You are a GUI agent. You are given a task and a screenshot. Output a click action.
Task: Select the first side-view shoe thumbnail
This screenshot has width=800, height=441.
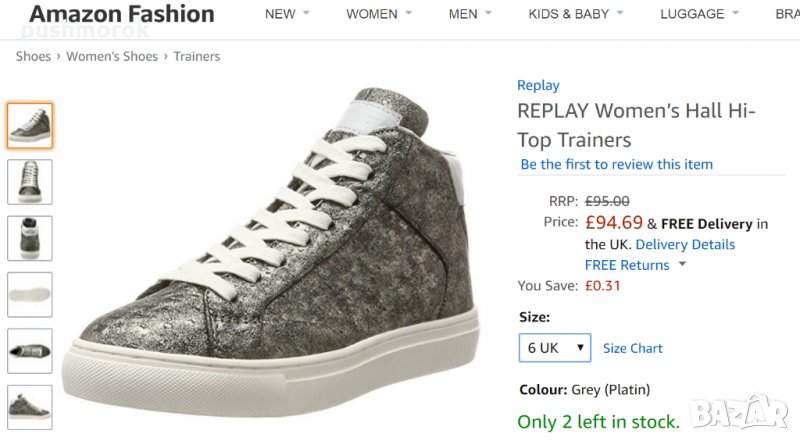[30, 125]
